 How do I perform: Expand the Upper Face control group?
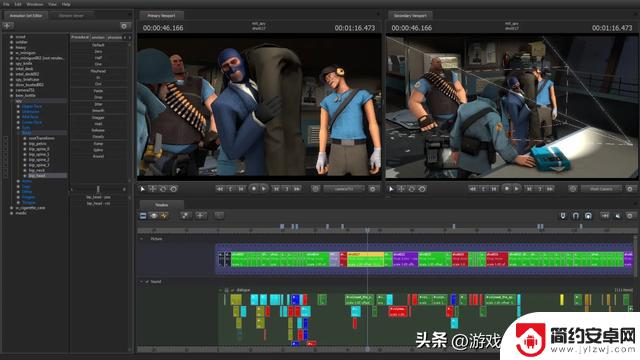[x=18, y=106]
